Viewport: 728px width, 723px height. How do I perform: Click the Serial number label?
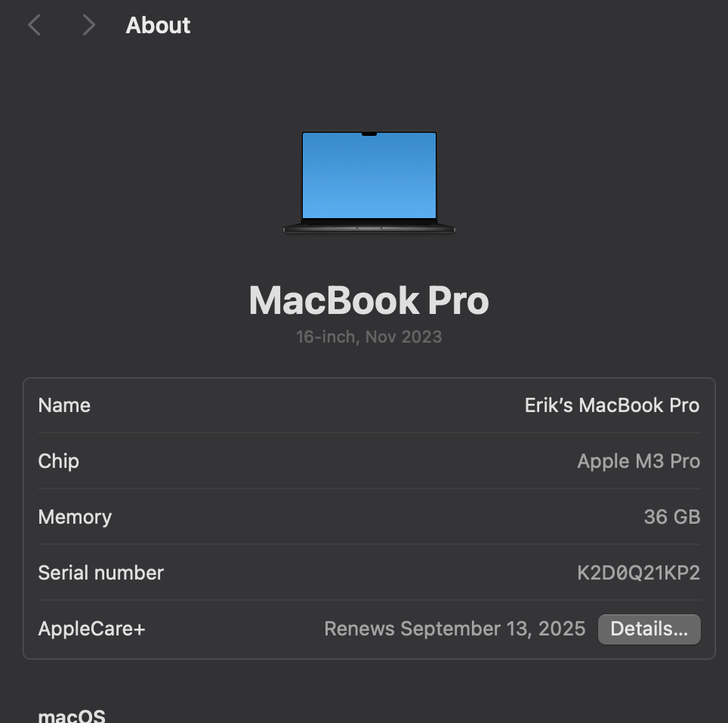(100, 573)
